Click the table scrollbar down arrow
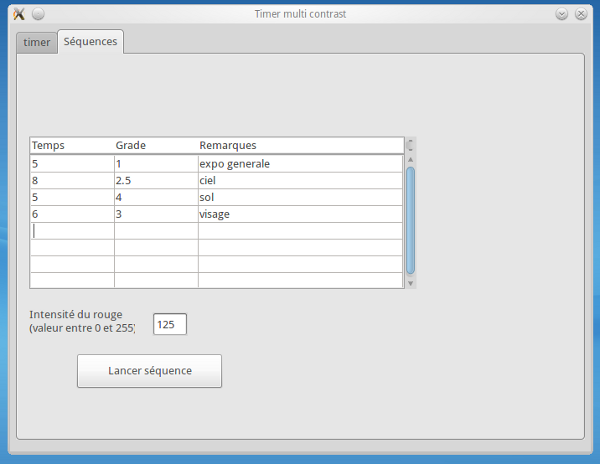Image resolution: width=600 pixels, height=464 pixels. coord(410,283)
